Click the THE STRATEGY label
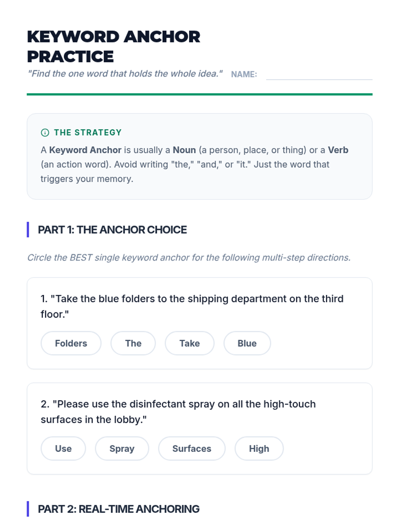 (x=88, y=133)
